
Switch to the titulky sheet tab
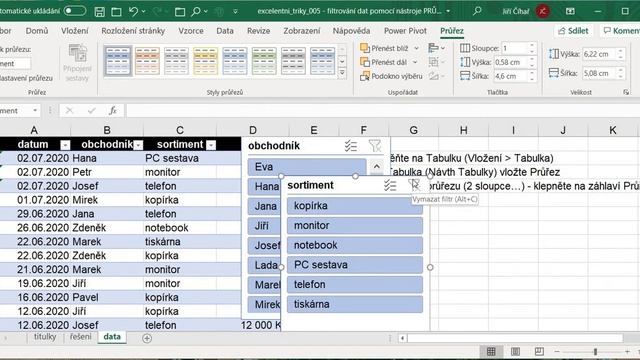[45, 337]
